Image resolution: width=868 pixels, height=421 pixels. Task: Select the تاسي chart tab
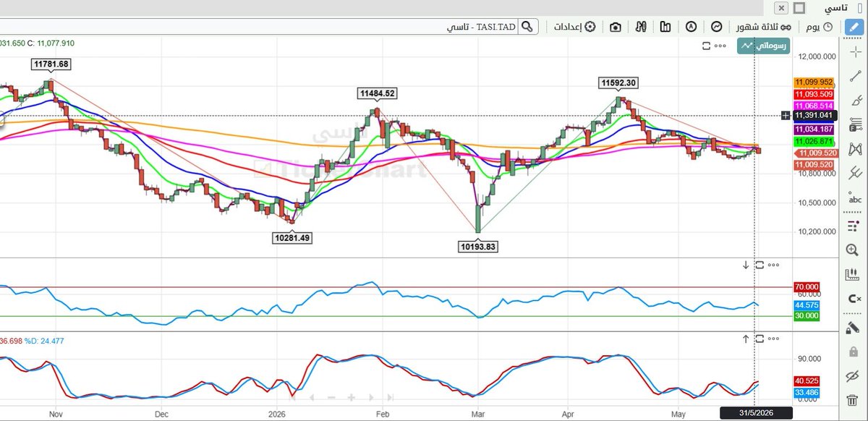point(837,8)
